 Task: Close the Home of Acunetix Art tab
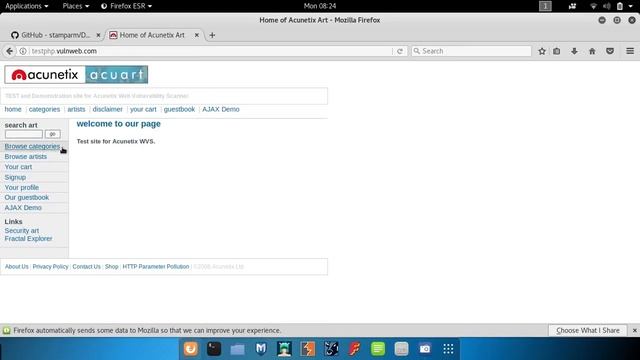pos(196,35)
